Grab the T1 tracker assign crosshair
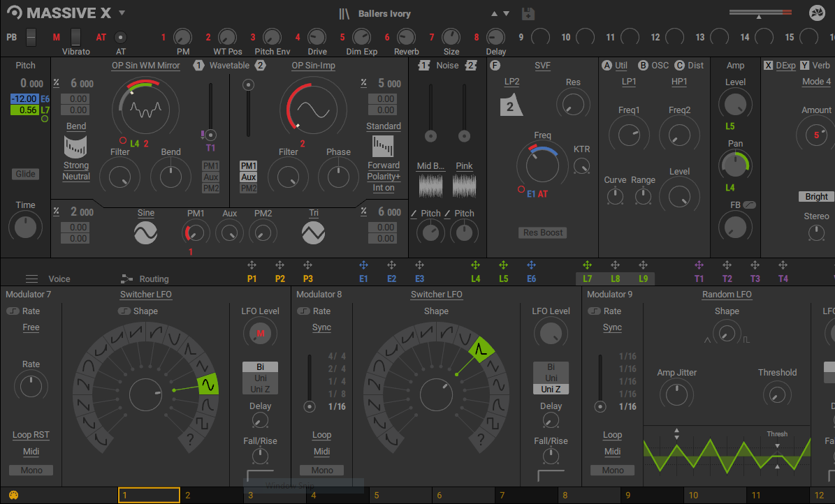This screenshot has height=504, width=835. pos(699,265)
